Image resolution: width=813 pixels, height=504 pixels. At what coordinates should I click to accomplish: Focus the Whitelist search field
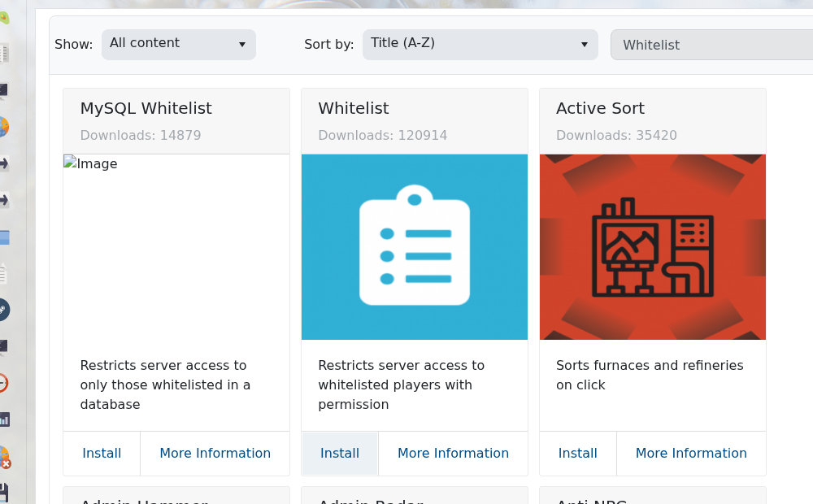712,45
